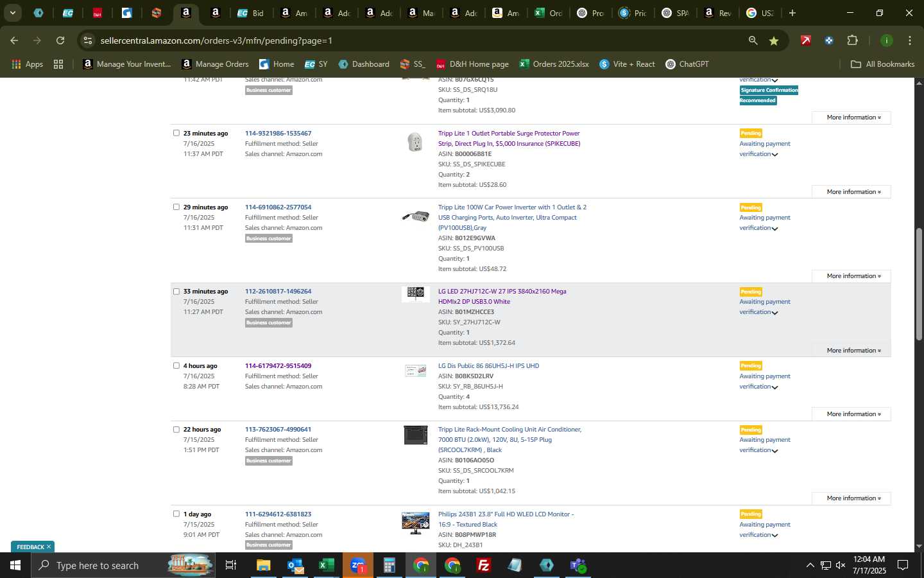Switch to the Ord Excel browser tab
Screen dimensions: 924x578
(x=549, y=13)
